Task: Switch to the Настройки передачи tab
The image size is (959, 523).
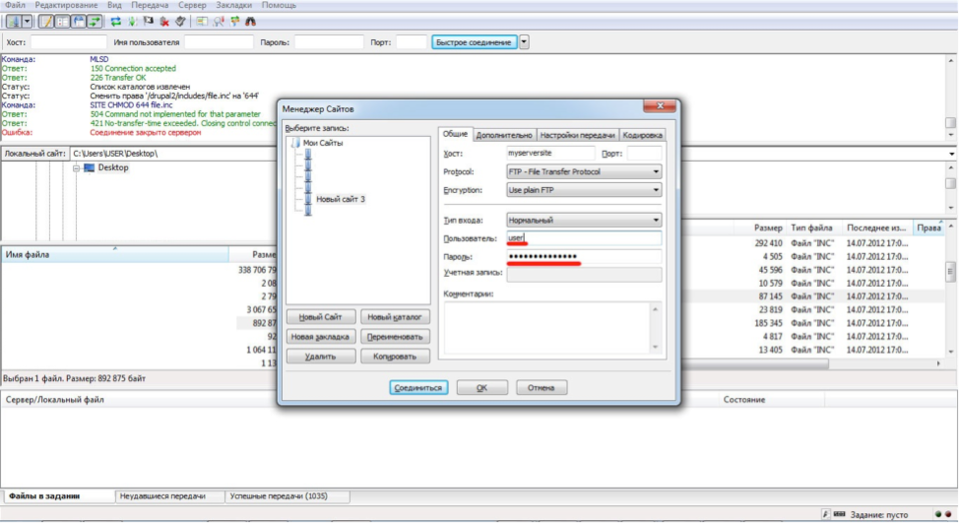Action: pos(577,135)
